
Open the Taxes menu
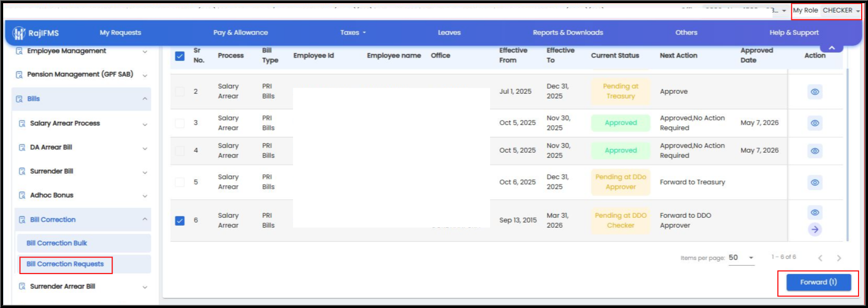353,32
